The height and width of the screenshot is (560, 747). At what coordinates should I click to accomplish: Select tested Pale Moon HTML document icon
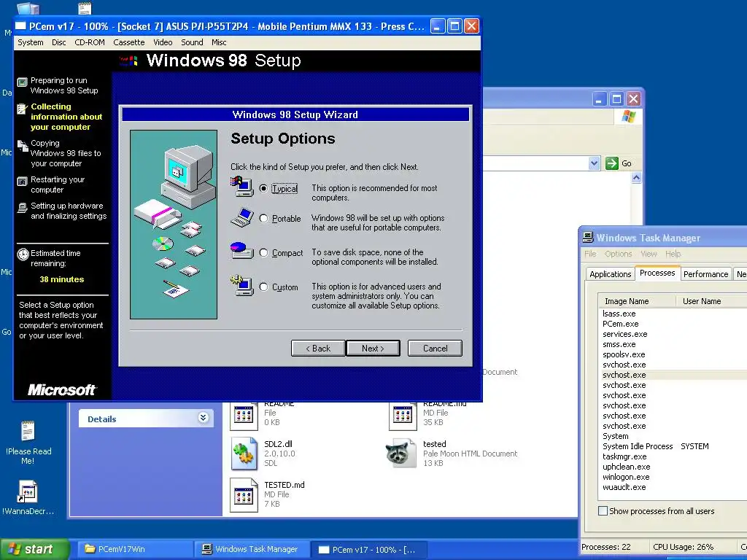[401, 454]
